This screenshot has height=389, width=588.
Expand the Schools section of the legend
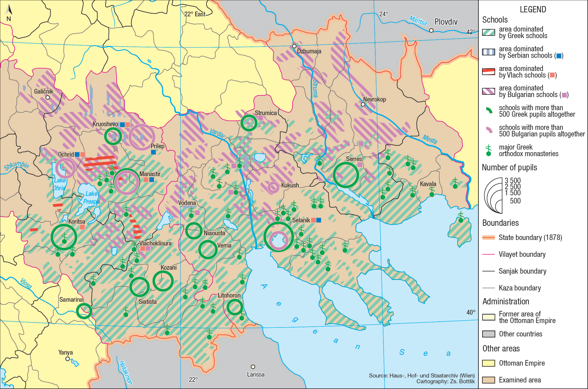click(x=495, y=20)
